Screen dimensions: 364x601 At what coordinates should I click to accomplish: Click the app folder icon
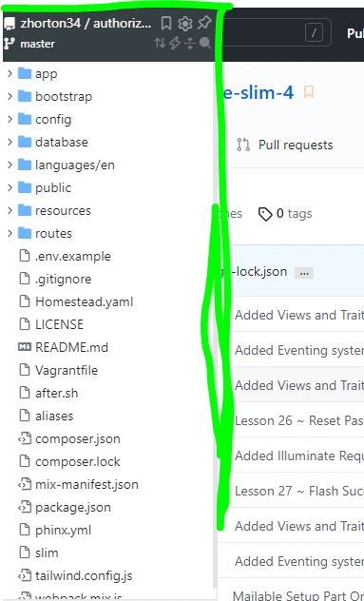pos(25,73)
